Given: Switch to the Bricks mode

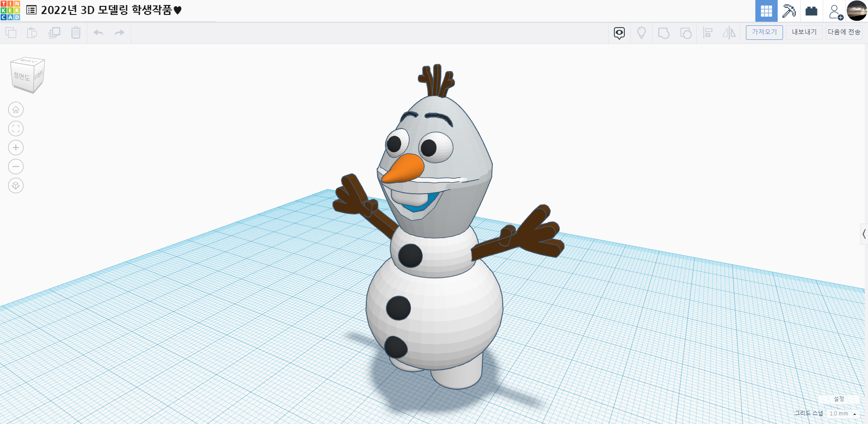Looking at the screenshot, I should pyautogui.click(x=811, y=11).
